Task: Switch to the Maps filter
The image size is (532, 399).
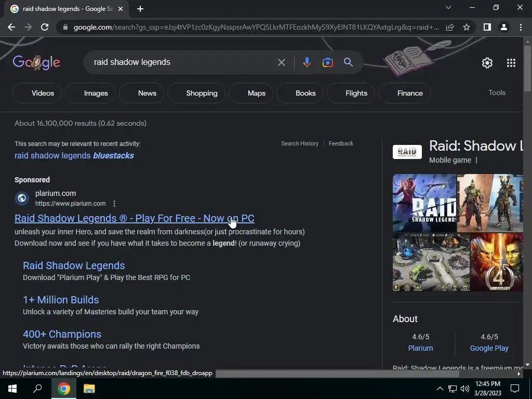Action: 251,93
